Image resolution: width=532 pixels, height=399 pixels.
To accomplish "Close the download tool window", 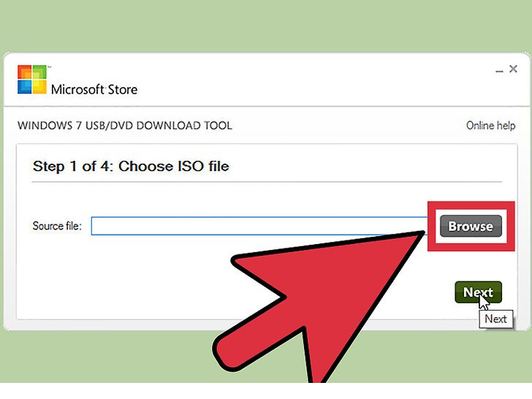I will coord(513,69).
